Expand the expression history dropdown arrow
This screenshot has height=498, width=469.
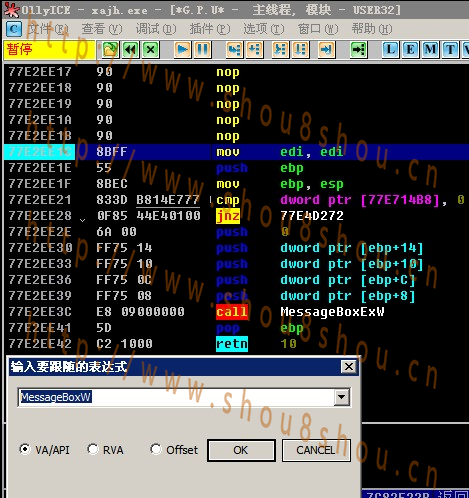click(342, 397)
